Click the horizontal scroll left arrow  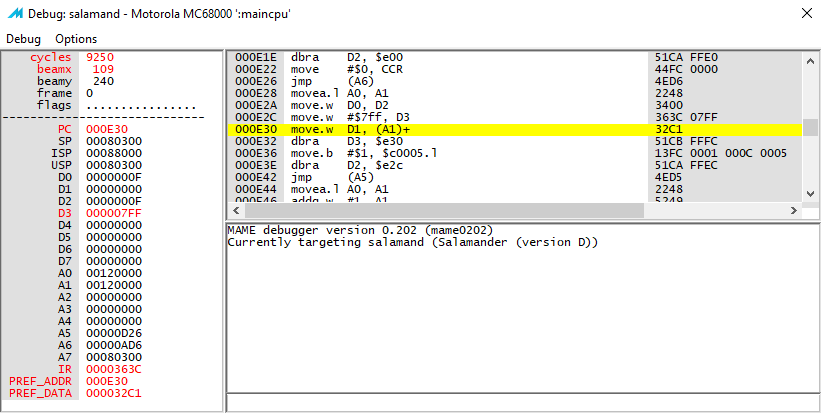tap(235, 210)
